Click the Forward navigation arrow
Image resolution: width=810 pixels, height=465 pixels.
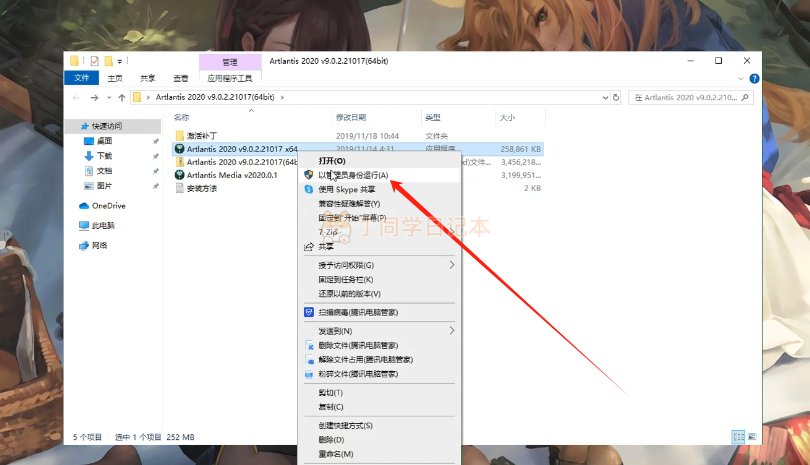coord(94,97)
